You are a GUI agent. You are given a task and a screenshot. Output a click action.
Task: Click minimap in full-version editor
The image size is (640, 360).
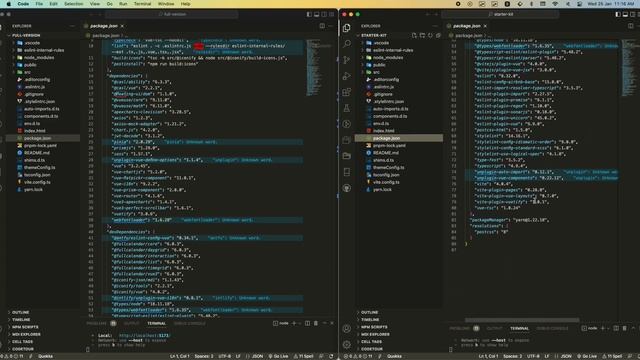coord(313,67)
